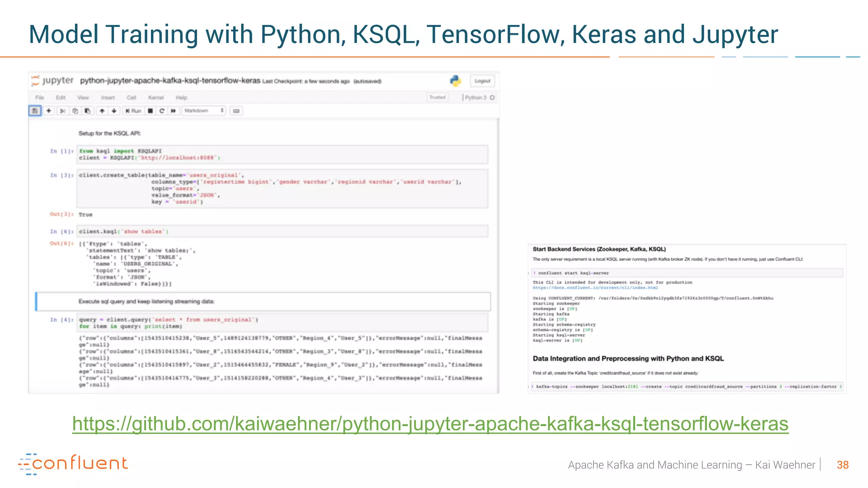Open the Insert menu
The image size is (868, 488).
click(x=108, y=97)
